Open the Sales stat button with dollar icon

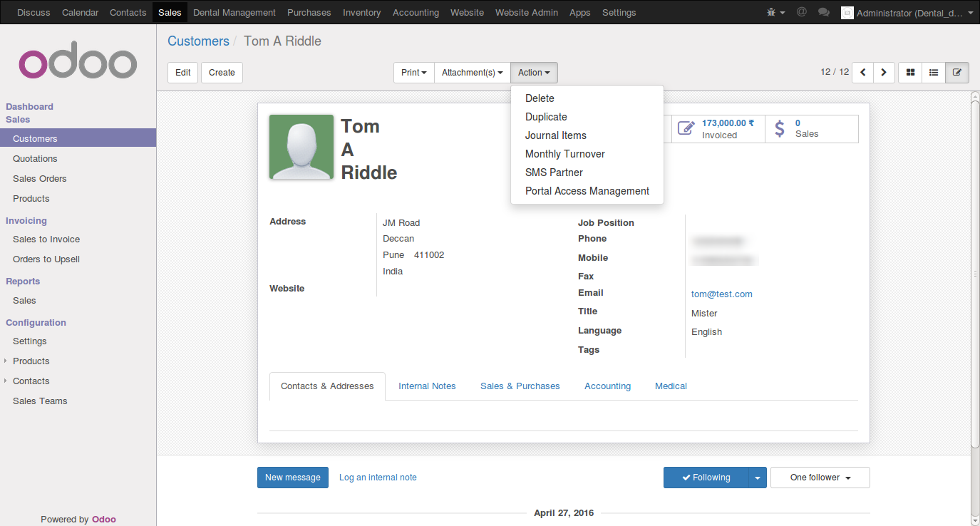[x=812, y=129]
